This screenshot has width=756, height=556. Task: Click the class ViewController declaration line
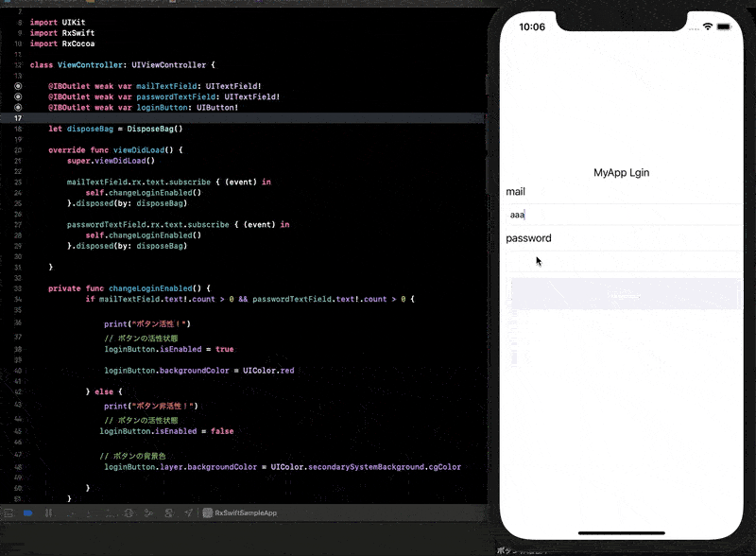pos(123,64)
